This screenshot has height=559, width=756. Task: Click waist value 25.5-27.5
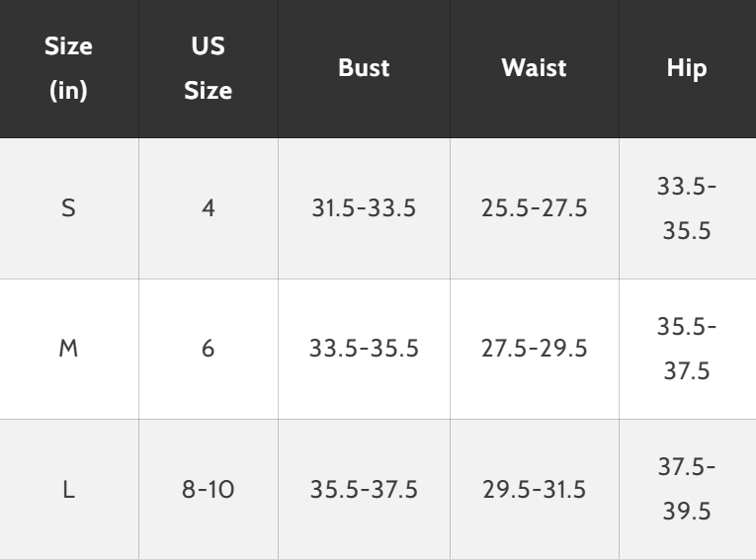pos(535,208)
